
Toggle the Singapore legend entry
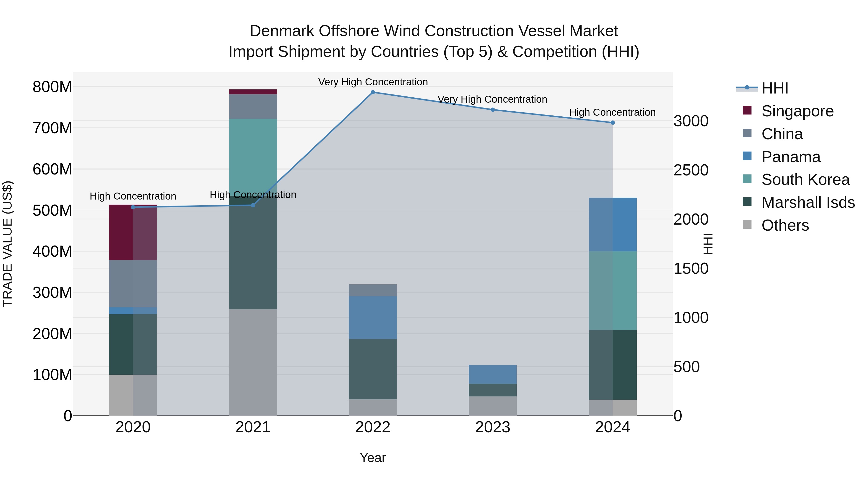click(788, 111)
